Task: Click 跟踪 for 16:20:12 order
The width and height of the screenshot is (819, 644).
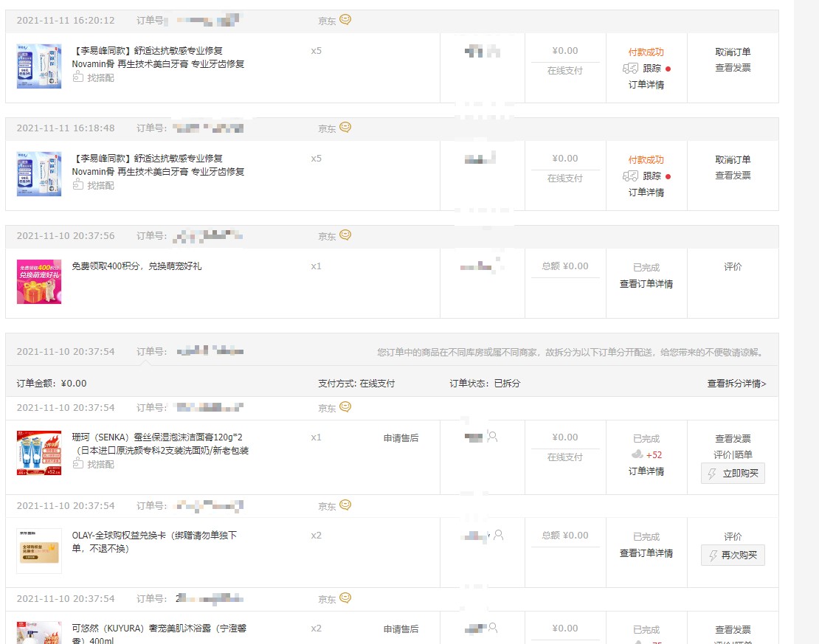Action: click(652, 69)
